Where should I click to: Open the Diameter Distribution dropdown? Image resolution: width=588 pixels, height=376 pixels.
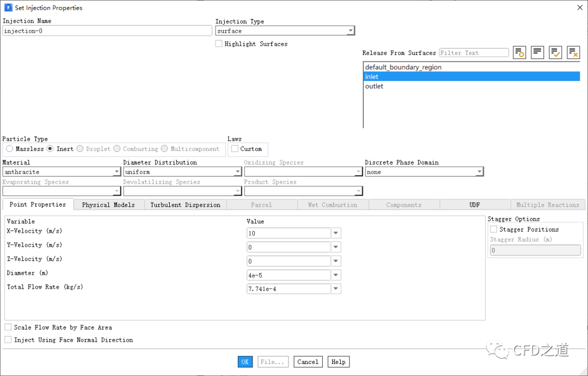coord(237,172)
